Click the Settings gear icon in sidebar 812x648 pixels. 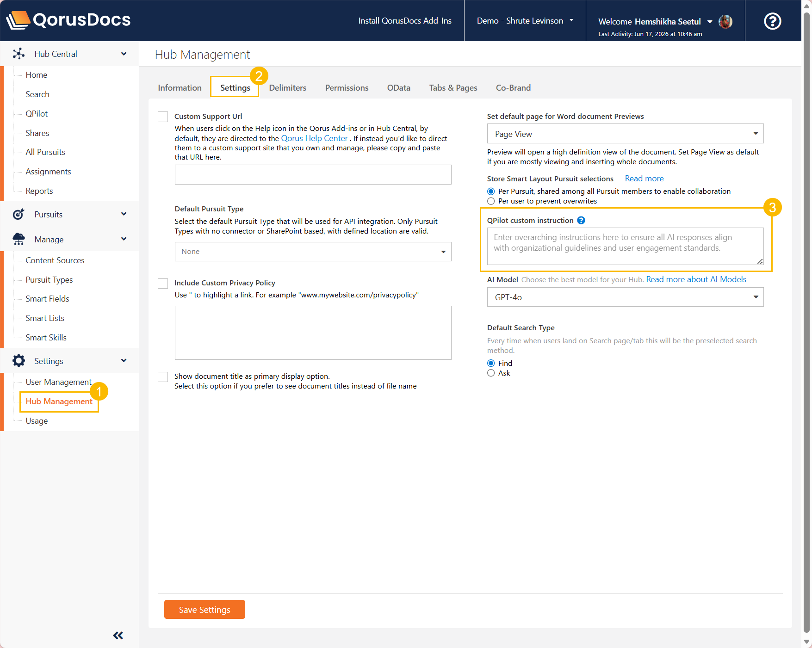[19, 361]
